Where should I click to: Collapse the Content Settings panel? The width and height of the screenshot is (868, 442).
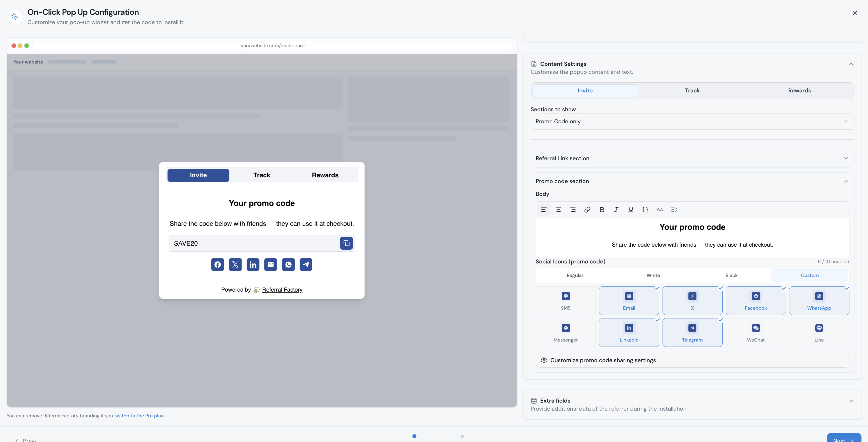(x=851, y=64)
